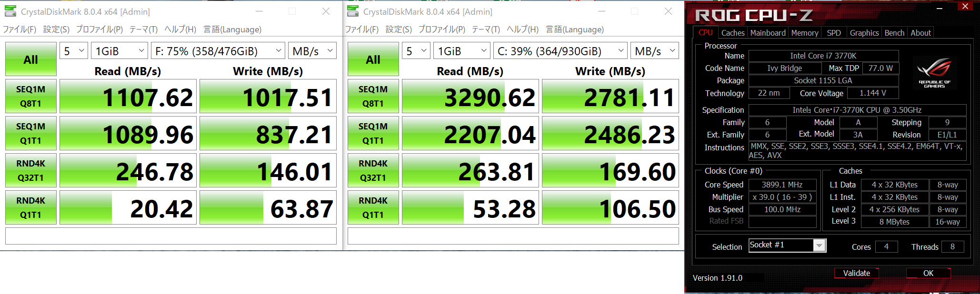The height and width of the screenshot is (294, 980).
Task: Click the CrystalDiskMark icon in the C: drive window title bar
Action: (x=353, y=11)
